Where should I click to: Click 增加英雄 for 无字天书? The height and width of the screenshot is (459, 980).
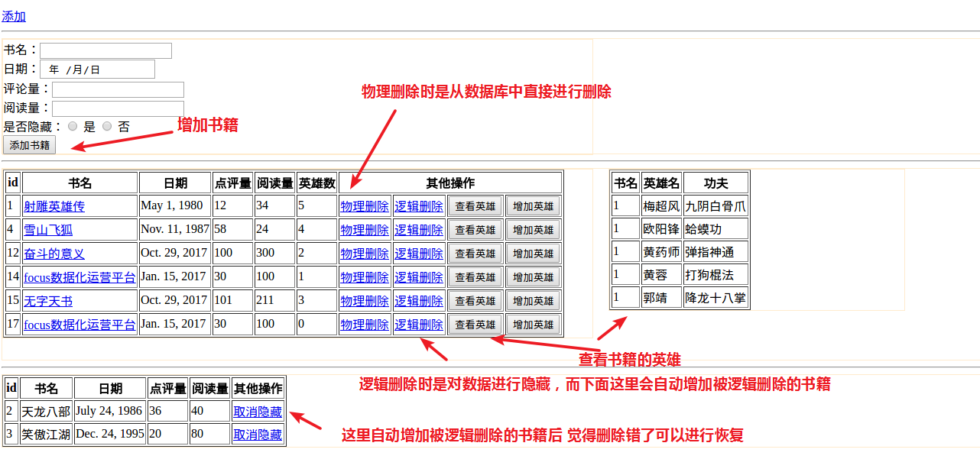[534, 301]
